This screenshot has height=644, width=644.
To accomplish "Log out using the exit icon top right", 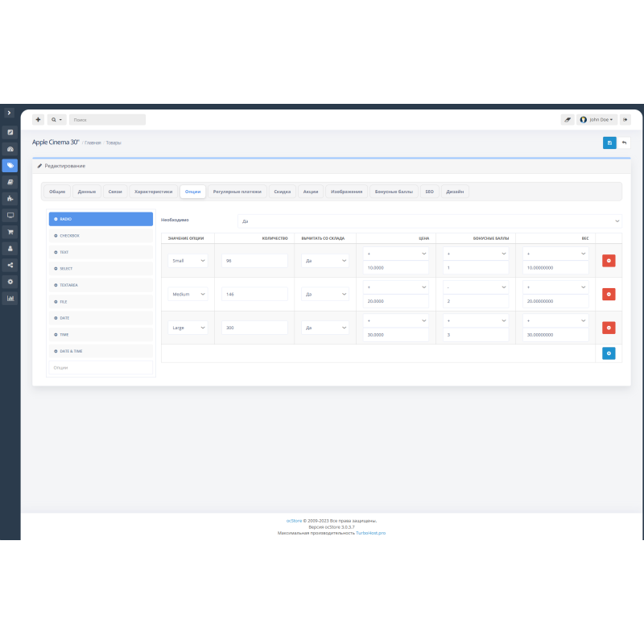I will (625, 118).
